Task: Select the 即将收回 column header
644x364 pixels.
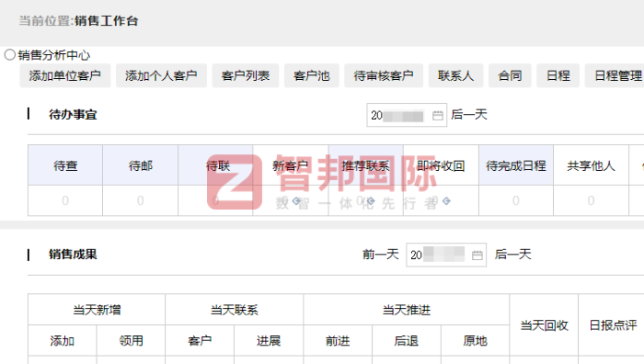Action: [x=441, y=165]
